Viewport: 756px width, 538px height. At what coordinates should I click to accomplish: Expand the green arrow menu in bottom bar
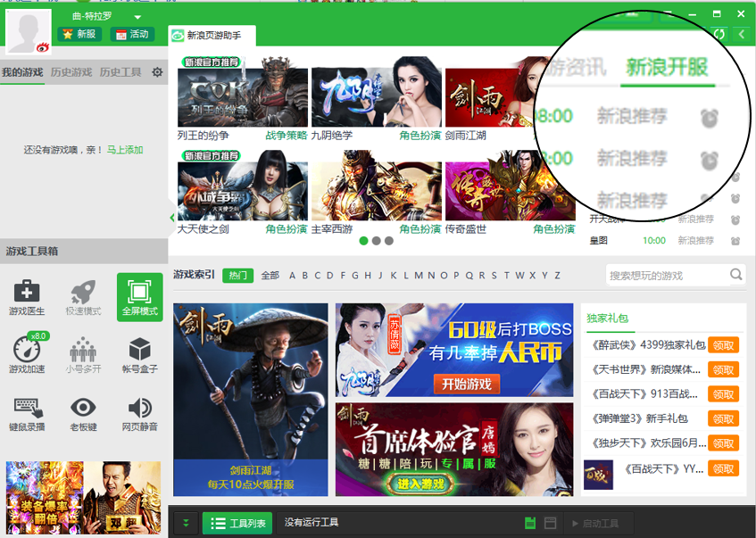186,523
